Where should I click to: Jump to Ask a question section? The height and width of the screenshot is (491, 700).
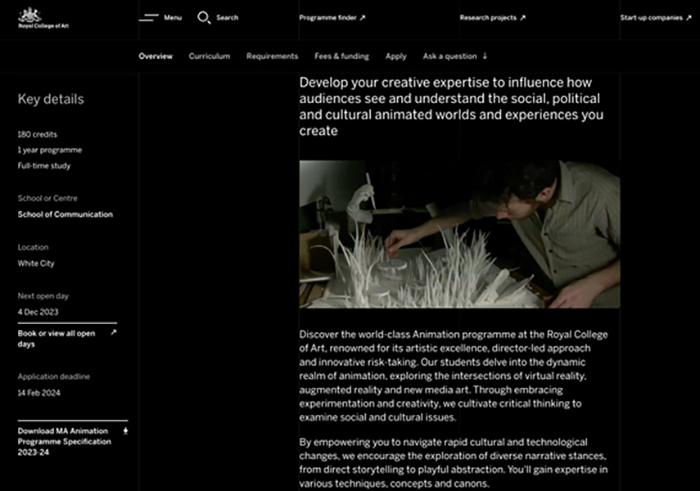[x=450, y=56]
